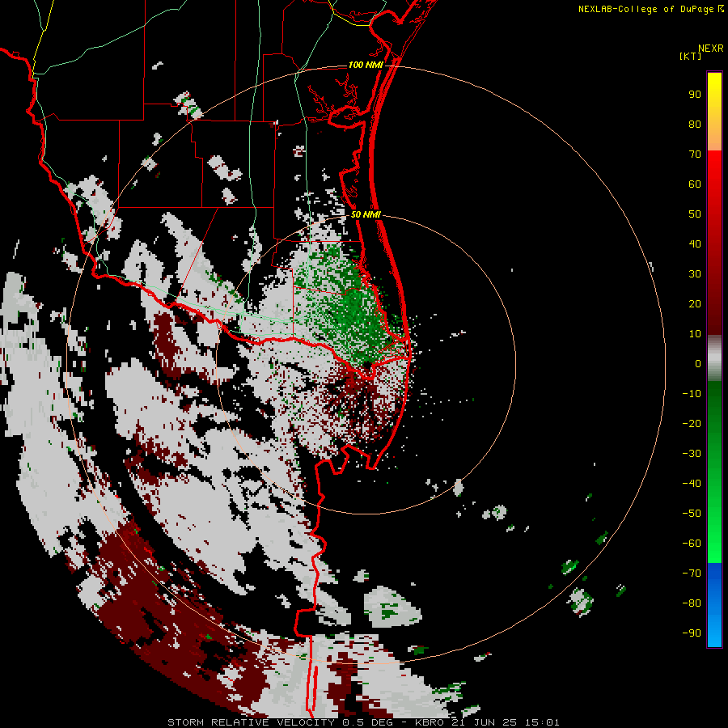Click the 70 value on velocity scale
Viewport: 728px width, 728px height.
click(x=695, y=154)
